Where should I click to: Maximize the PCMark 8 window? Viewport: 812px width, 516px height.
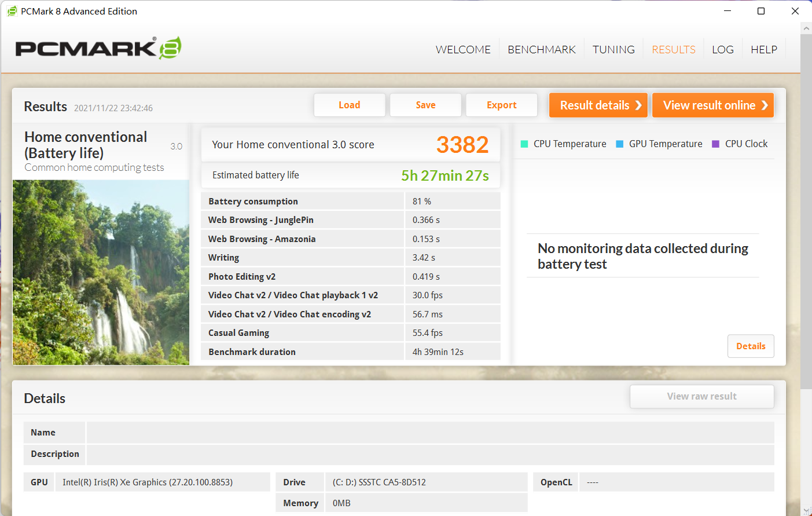tap(761, 11)
